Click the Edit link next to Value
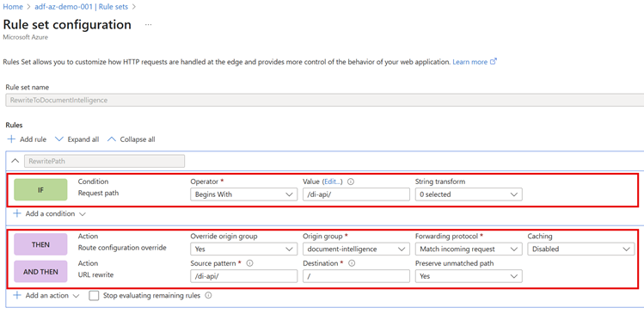644x320 pixels. [x=333, y=182]
